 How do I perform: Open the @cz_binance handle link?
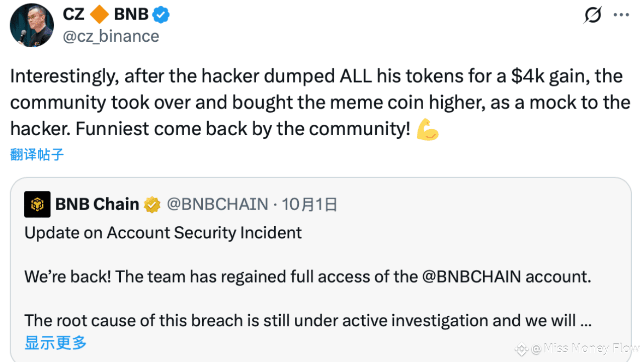(x=111, y=36)
